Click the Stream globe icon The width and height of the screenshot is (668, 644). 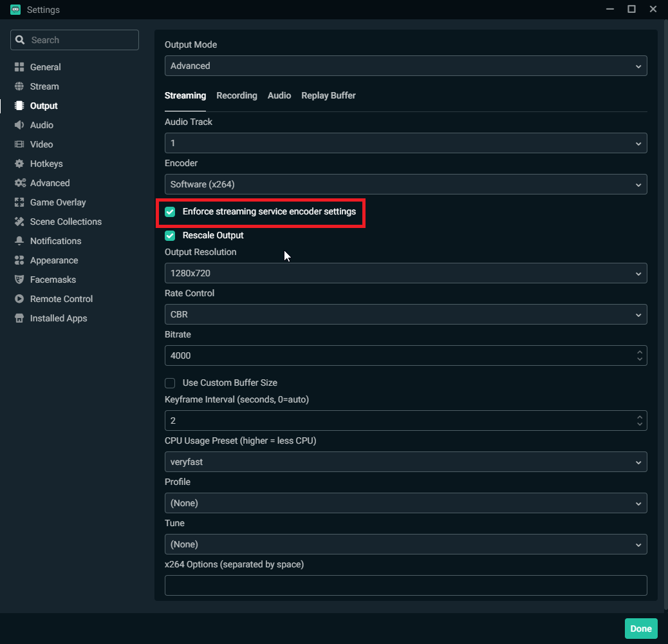tap(19, 86)
